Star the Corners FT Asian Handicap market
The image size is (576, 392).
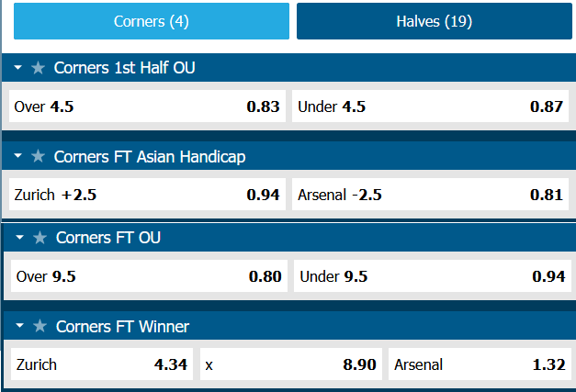38,157
